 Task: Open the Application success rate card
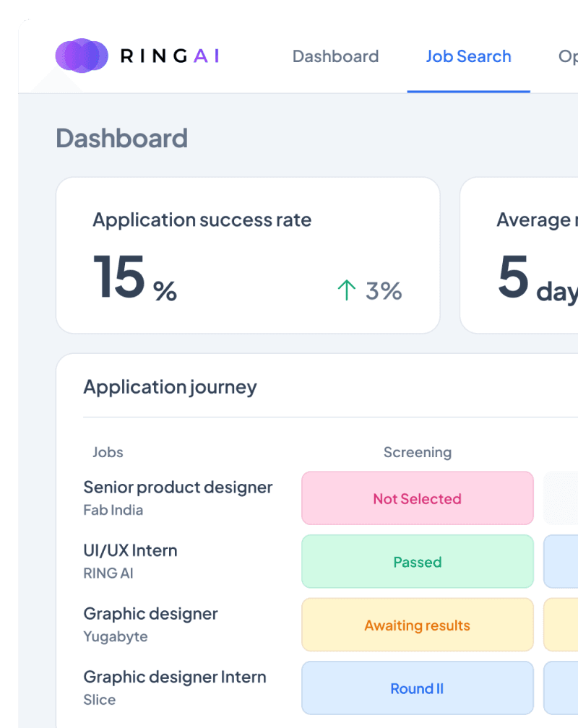coord(248,255)
